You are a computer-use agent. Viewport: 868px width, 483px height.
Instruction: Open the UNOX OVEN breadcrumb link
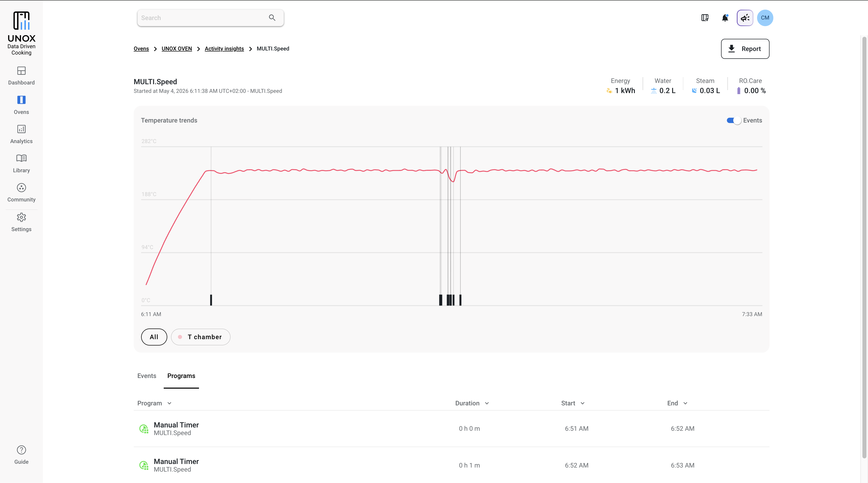click(x=177, y=48)
